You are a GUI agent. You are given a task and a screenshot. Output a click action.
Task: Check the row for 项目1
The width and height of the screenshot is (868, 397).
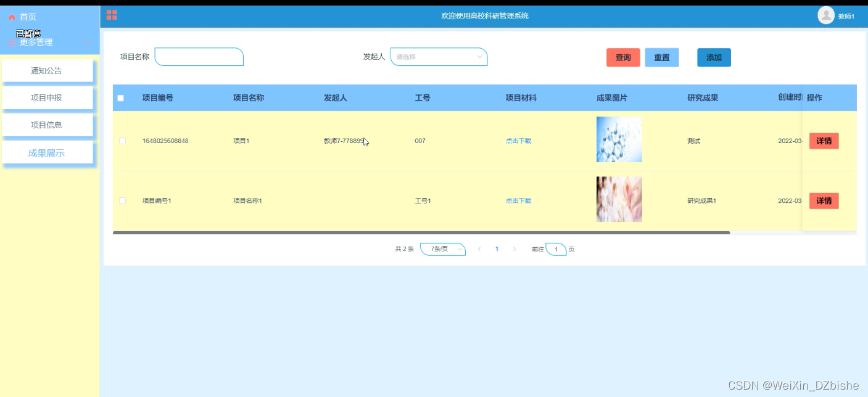coord(122,141)
